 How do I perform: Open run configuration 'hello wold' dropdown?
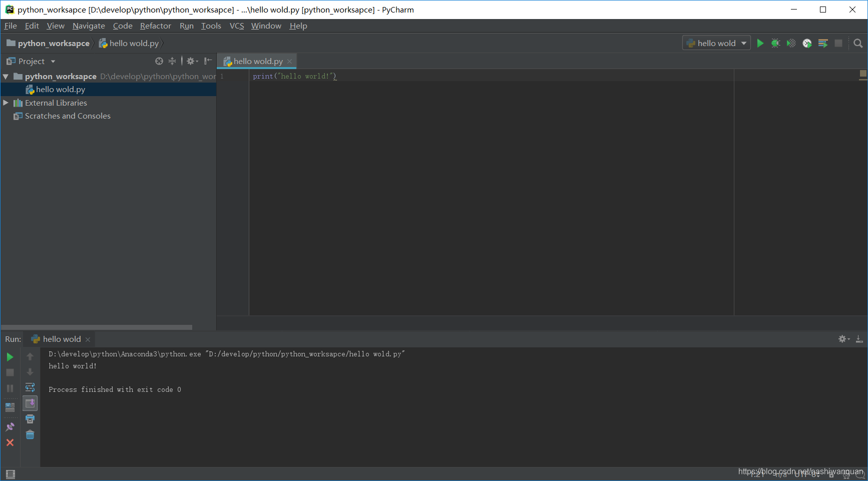[x=716, y=44]
